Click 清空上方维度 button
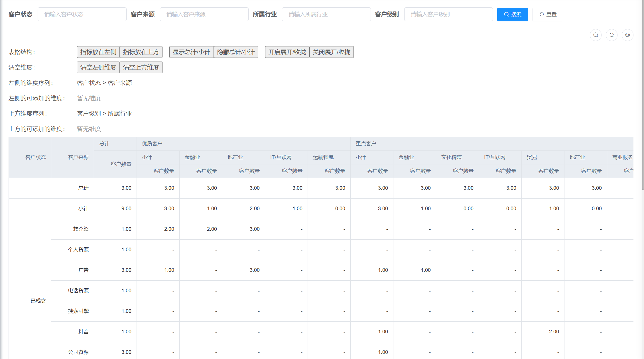 point(141,68)
